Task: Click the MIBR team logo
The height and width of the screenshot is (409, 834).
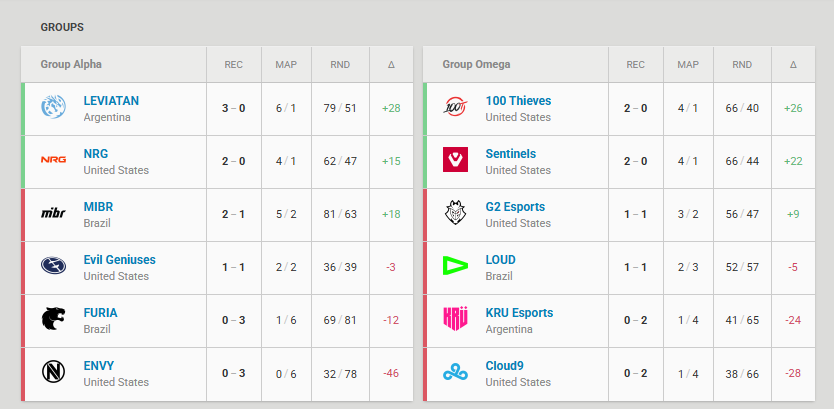Action: [54, 213]
